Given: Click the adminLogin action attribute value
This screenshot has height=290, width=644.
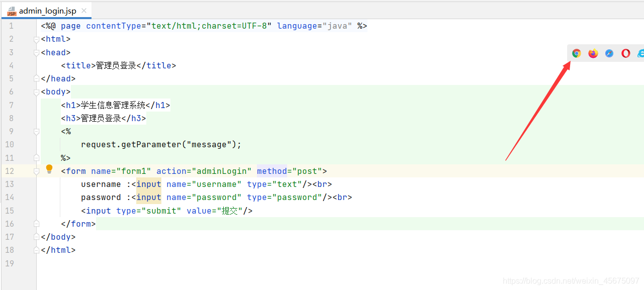Looking at the screenshot, I should 221,171.
